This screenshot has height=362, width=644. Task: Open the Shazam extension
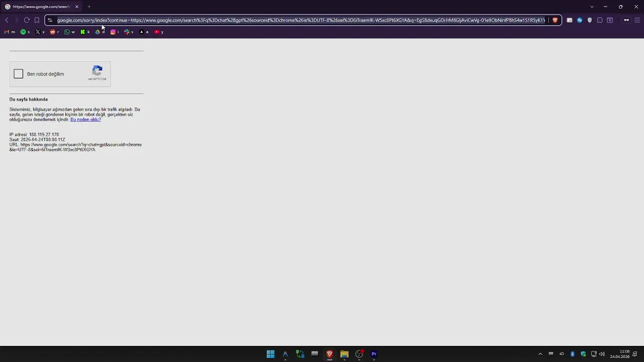[x=580, y=20]
